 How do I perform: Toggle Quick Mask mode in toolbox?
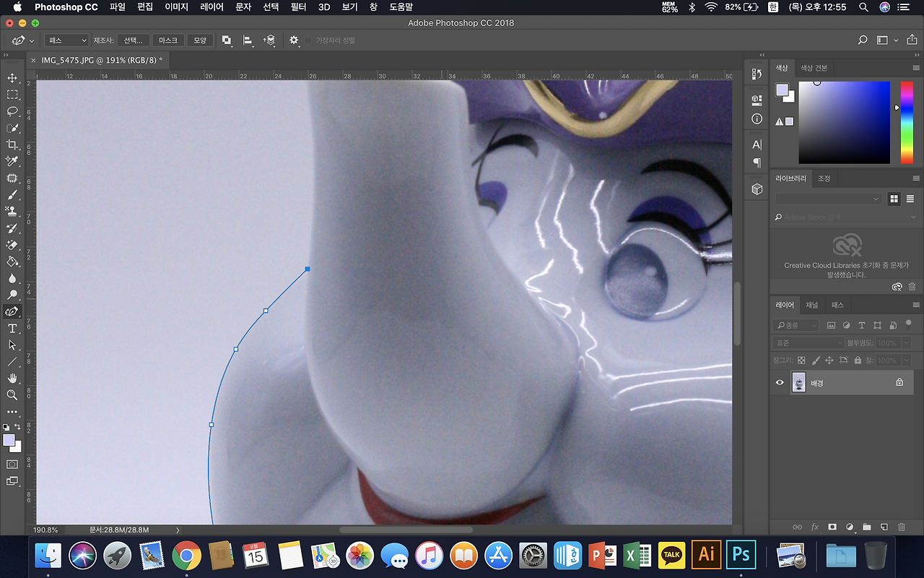click(x=12, y=465)
